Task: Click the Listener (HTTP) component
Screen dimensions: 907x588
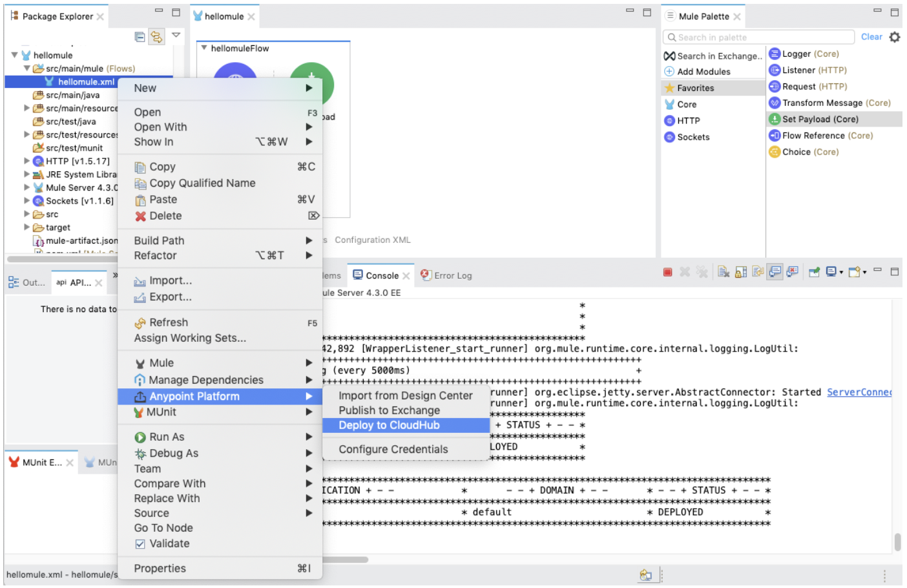Action: (808, 70)
